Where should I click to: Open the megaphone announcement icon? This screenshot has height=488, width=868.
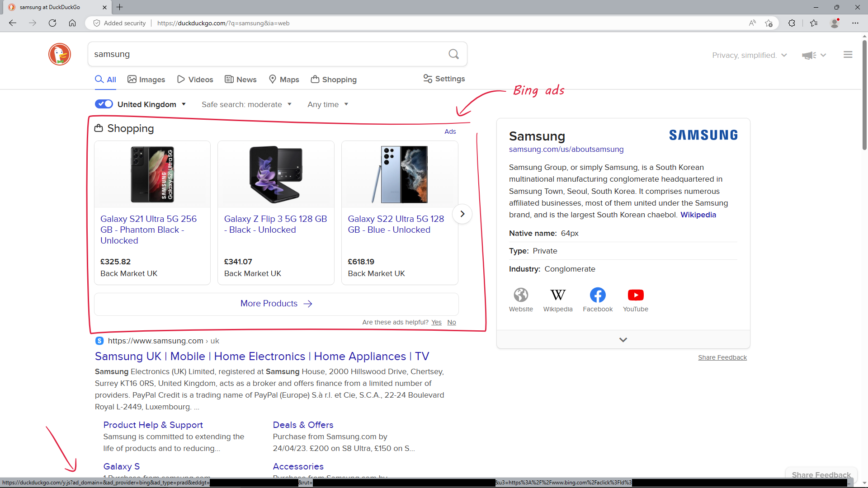809,55
